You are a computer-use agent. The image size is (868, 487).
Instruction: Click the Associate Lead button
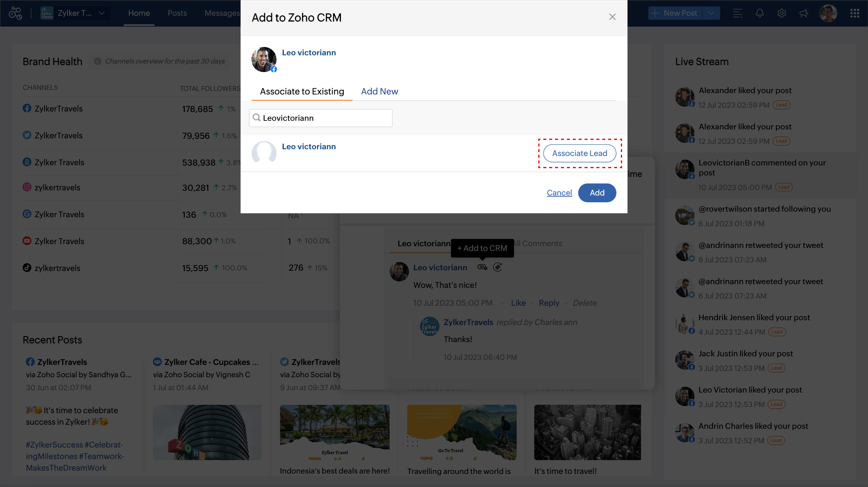point(579,153)
